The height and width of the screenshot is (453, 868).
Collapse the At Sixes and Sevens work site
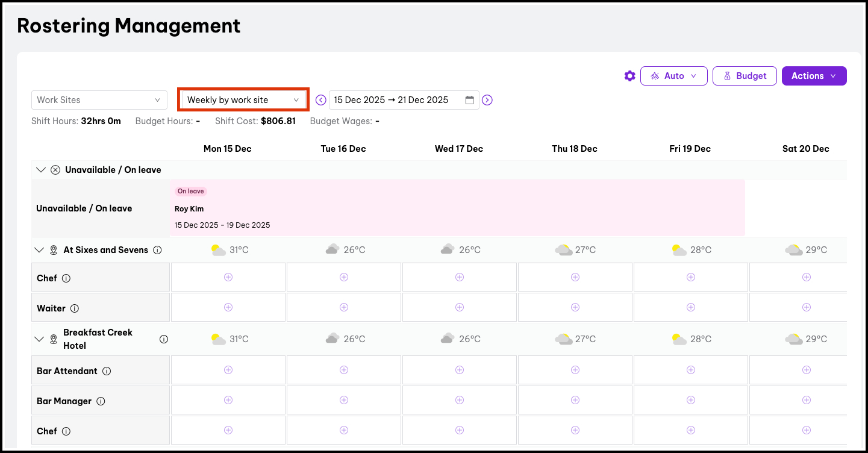point(40,250)
